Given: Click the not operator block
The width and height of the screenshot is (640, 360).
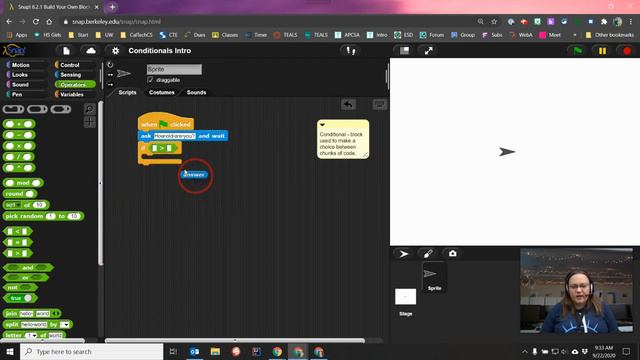Looking at the screenshot, I should pyautogui.click(x=20, y=288).
